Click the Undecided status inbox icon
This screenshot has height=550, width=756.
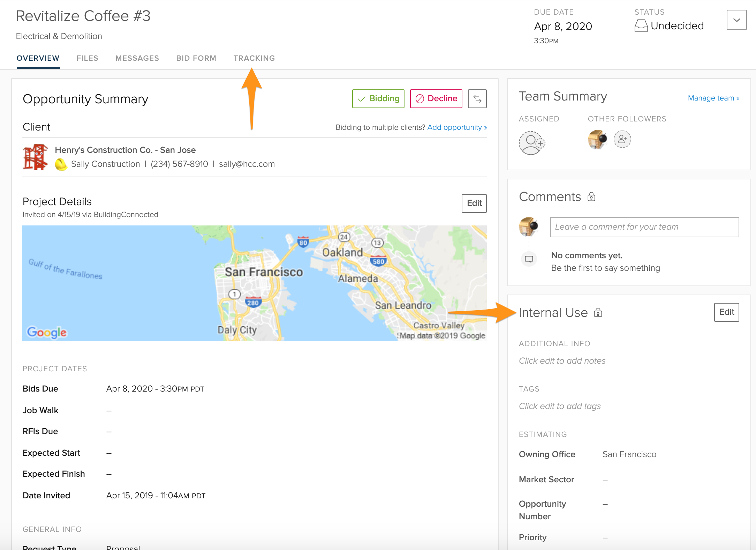point(641,26)
